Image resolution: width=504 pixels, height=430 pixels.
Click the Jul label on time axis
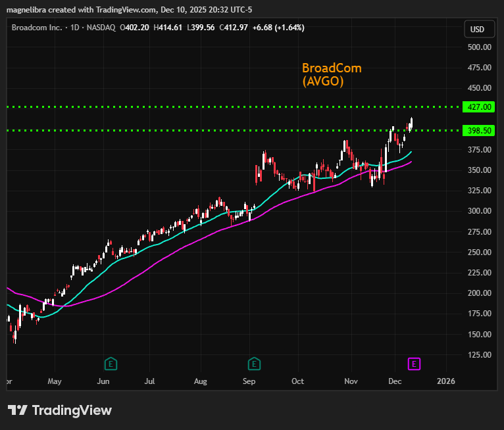click(x=149, y=381)
